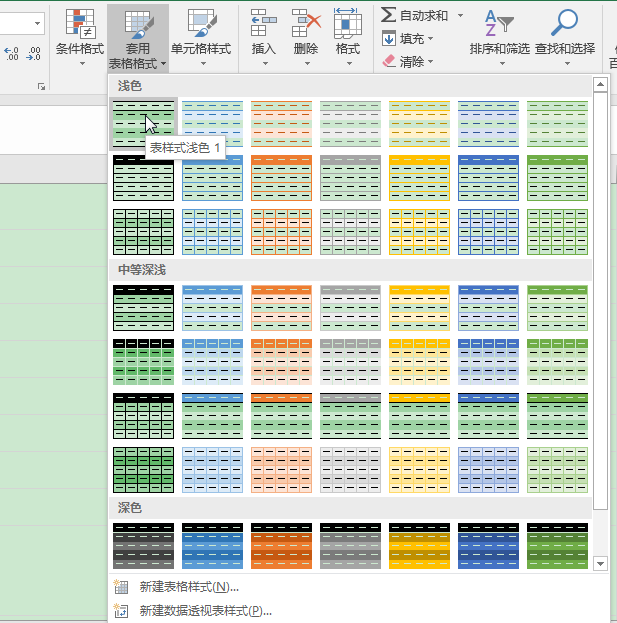Select the gray header style in 浅色 second row

coord(350,178)
